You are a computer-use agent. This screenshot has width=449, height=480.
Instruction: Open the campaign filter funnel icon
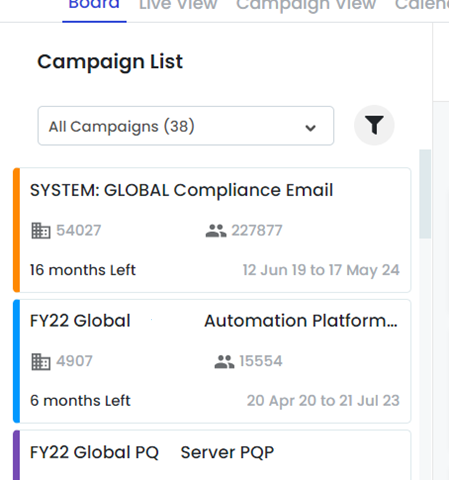point(374,125)
